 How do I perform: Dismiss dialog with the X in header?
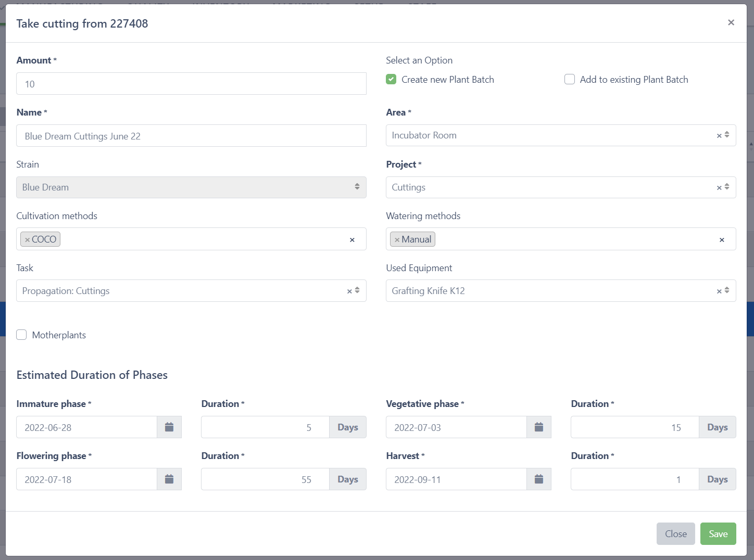point(731,22)
